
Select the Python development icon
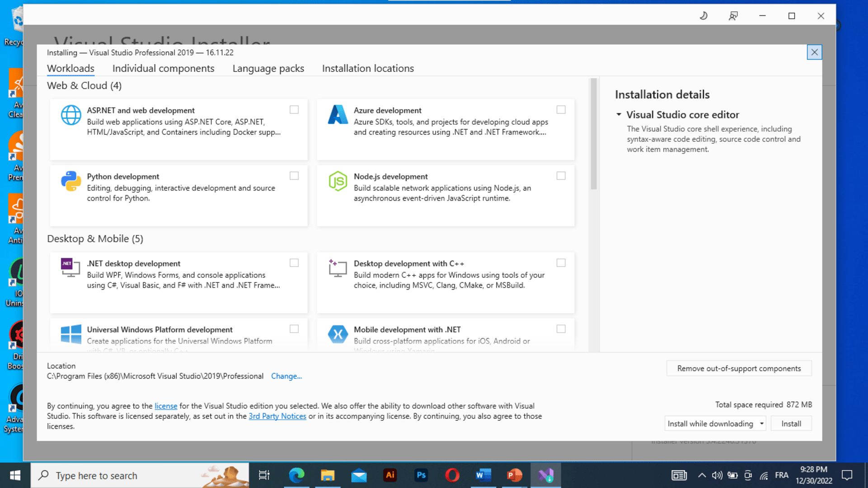70,181
